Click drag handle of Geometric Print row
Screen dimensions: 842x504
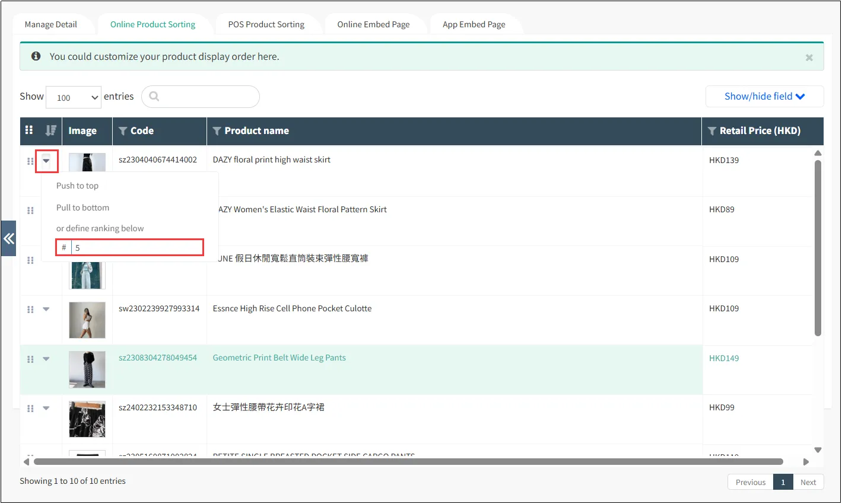coord(30,359)
